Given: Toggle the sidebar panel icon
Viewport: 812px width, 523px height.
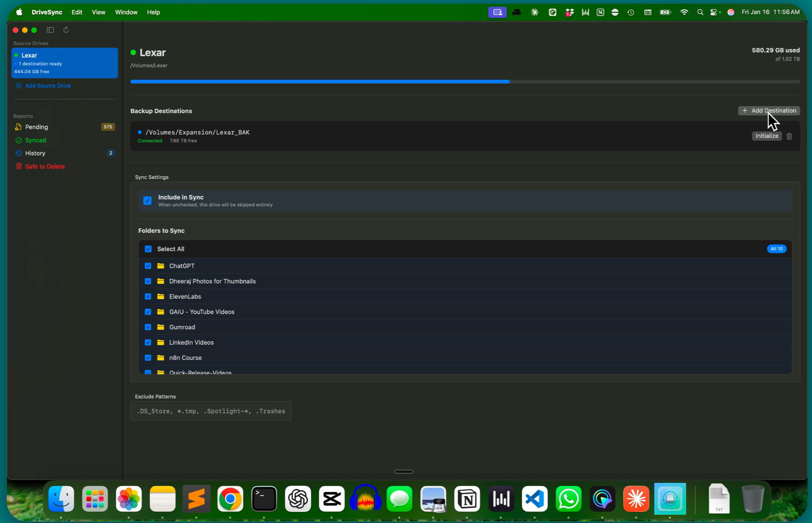Looking at the screenshot, I should [50, 30].
